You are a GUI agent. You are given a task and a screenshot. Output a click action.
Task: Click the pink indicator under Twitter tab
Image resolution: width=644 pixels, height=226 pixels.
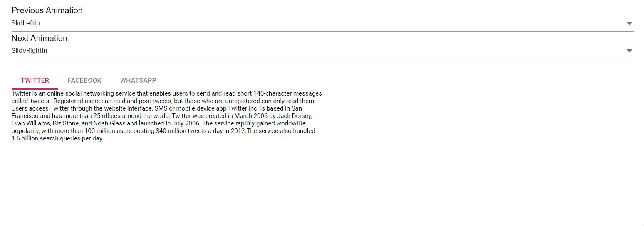35,89
